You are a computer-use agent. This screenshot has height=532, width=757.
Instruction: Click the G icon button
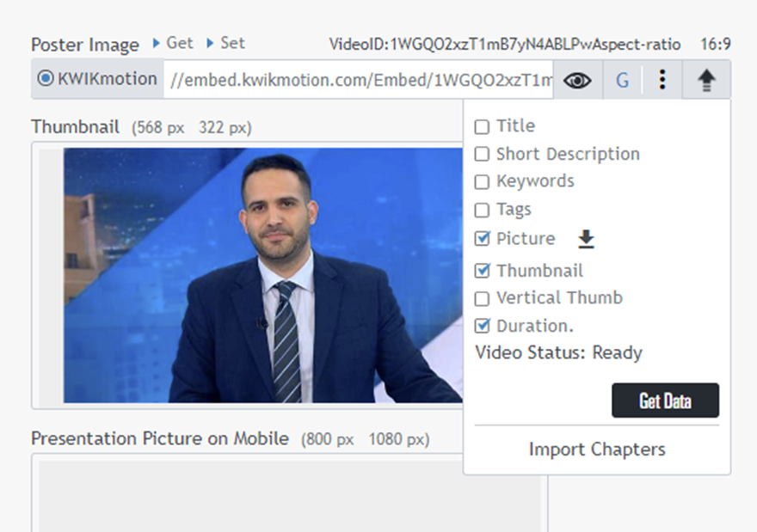622,80
